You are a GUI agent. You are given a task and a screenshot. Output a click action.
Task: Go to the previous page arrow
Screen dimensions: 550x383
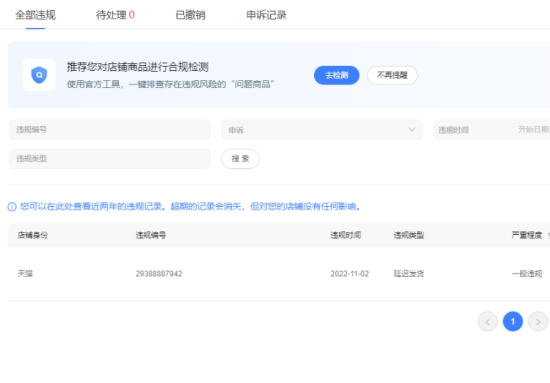[488, 321]
